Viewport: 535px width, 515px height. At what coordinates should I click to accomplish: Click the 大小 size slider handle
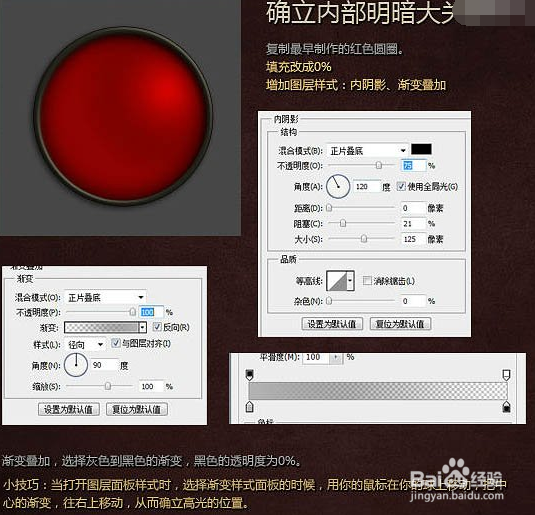(364, 239)
